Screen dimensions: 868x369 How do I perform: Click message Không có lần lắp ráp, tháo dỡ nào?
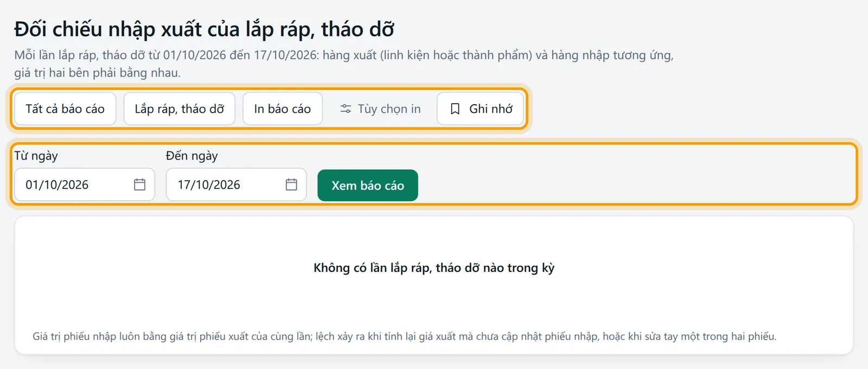tap(434, 268)
